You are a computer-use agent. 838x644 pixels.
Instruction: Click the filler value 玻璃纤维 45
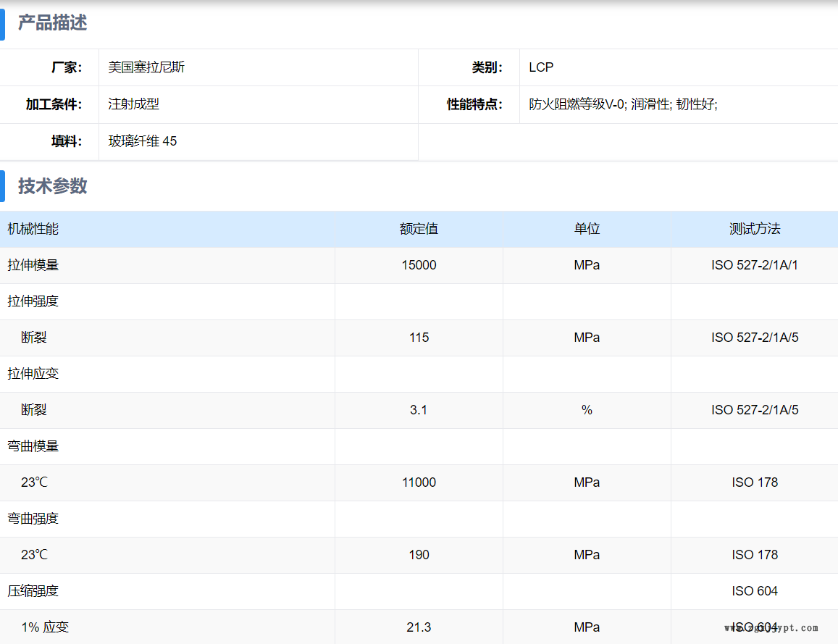(143, 141)
